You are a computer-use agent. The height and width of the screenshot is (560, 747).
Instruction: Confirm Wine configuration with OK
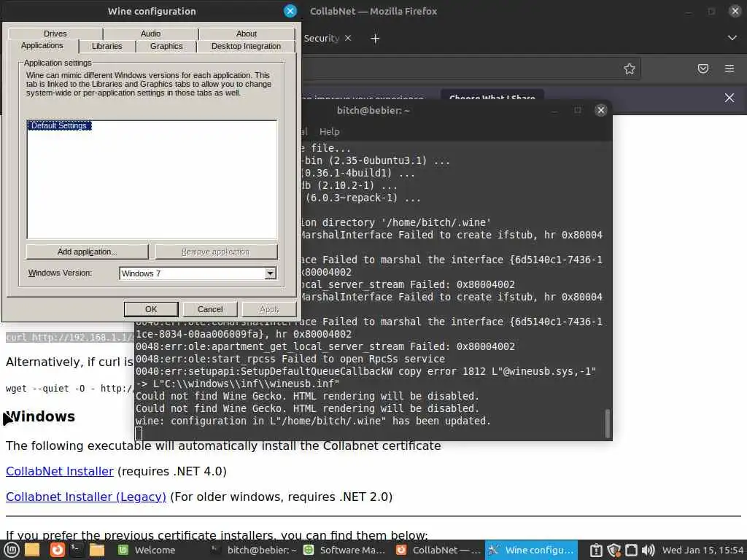click(151, 309)
